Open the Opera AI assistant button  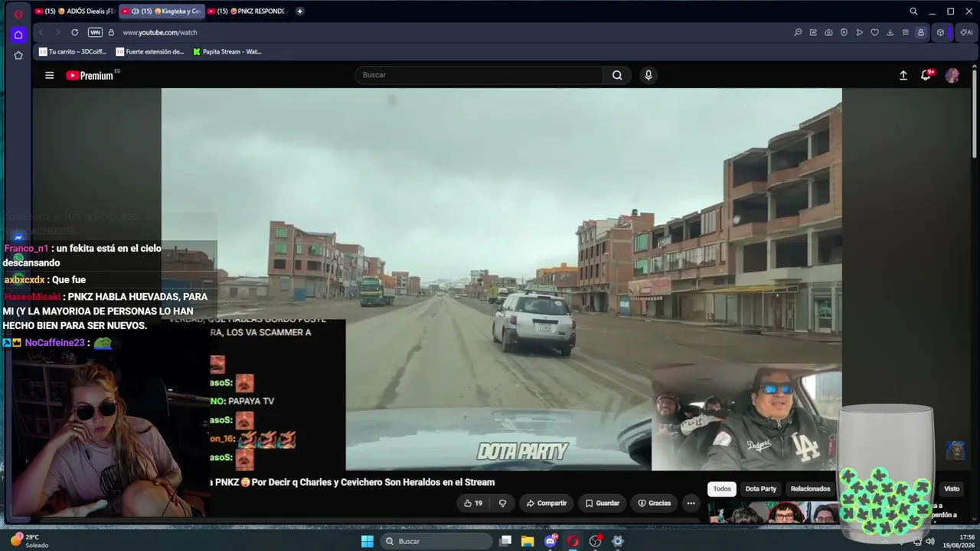pos(965,32)
